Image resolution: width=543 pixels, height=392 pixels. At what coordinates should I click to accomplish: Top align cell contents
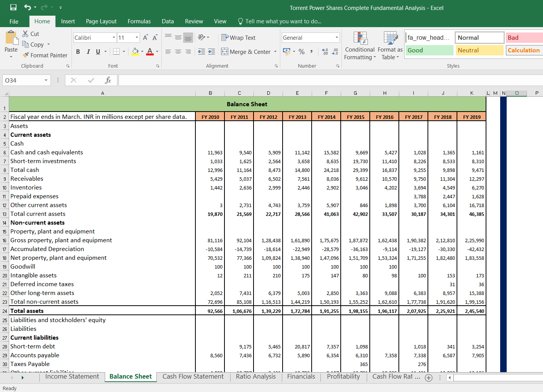[168, 37]
